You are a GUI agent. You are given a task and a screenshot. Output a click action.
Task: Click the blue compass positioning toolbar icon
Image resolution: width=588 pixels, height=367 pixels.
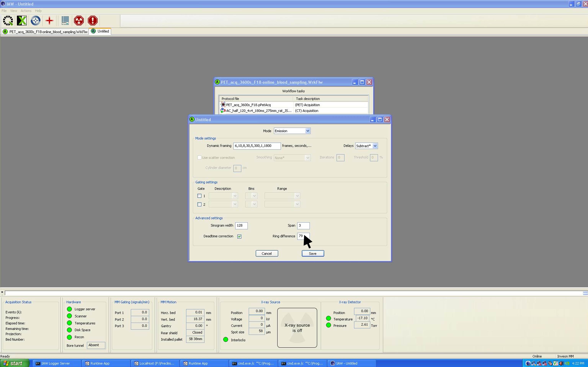pos(35,21)
